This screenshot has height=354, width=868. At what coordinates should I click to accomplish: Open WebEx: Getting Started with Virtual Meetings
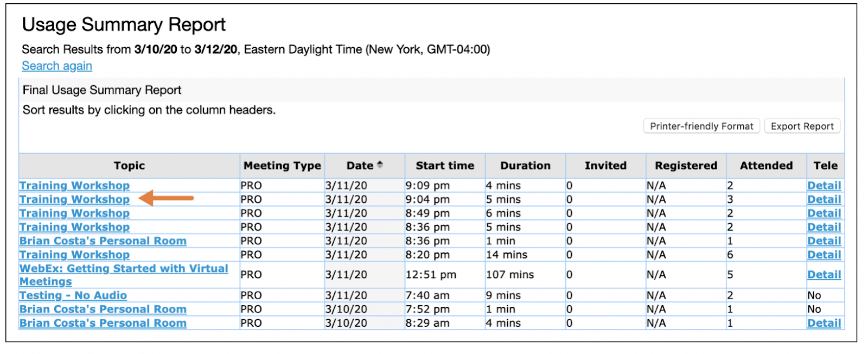click(x=124, y=275)
